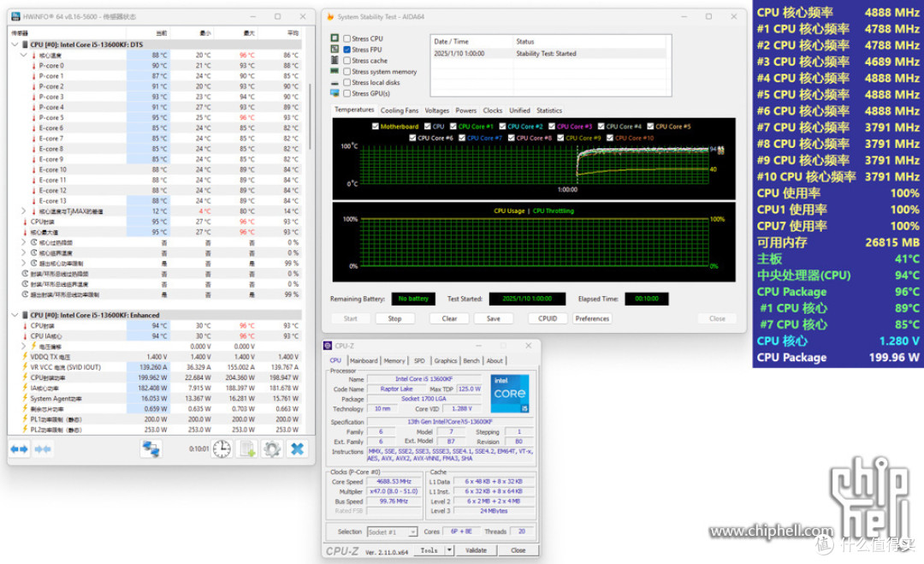Start logging via HWiNFO sheet-plus icon
Image resolution: width=924 pixels, height=564 pixels.
click(247, 449)
